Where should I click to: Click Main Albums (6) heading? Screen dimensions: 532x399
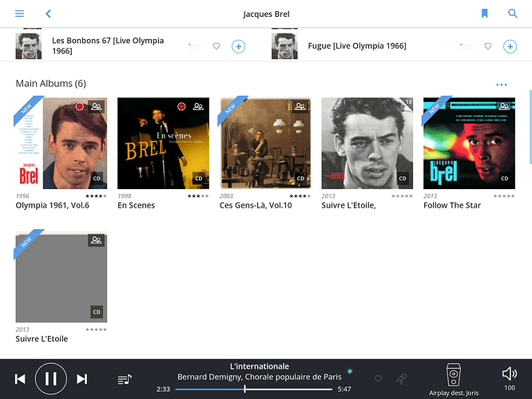pos(51,84)
